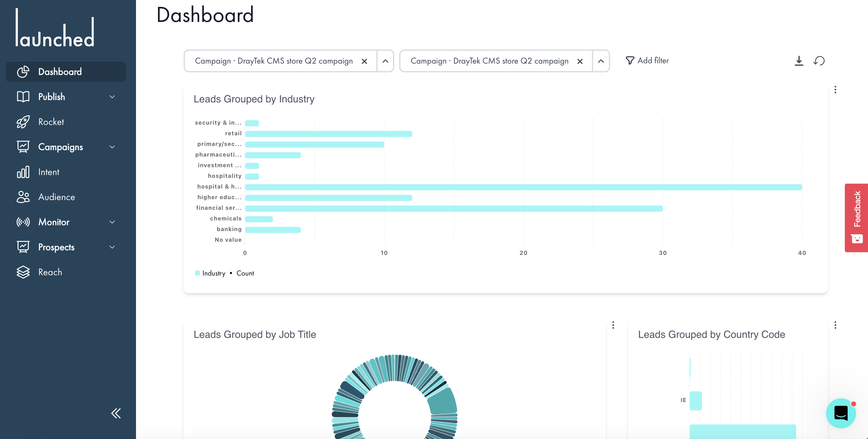Click the retail bar in chart
Viewport: 868px width, 439px height.
tap(328, 134)
